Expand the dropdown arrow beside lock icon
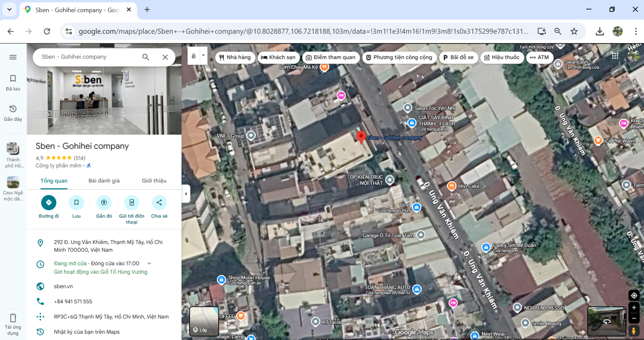The width and height of the screenshot is (644, 340). point(203,55)
